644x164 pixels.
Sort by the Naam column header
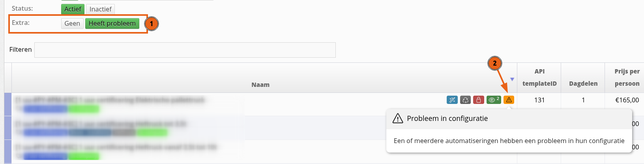[260, 85]
